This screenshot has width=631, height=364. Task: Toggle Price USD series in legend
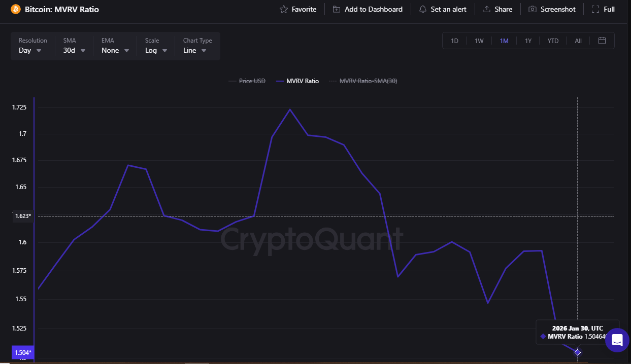[x=247, y=81]
